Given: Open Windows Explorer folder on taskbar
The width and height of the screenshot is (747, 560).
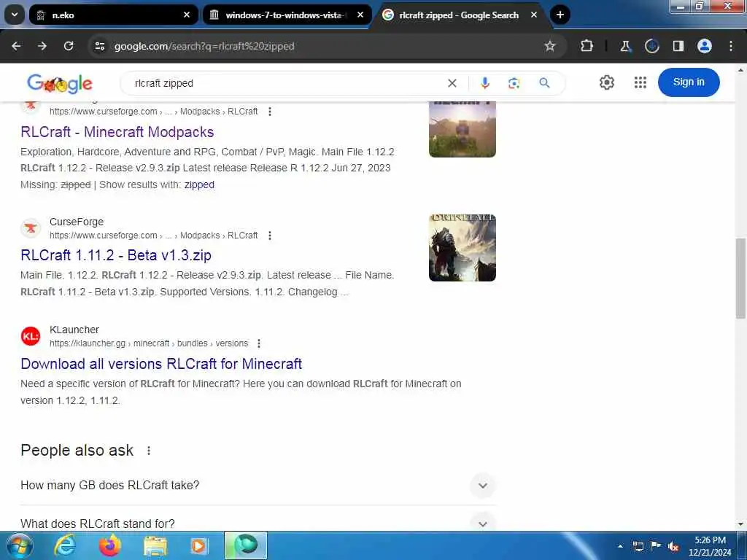Looking at the screenshot, I should pos(155,546).
